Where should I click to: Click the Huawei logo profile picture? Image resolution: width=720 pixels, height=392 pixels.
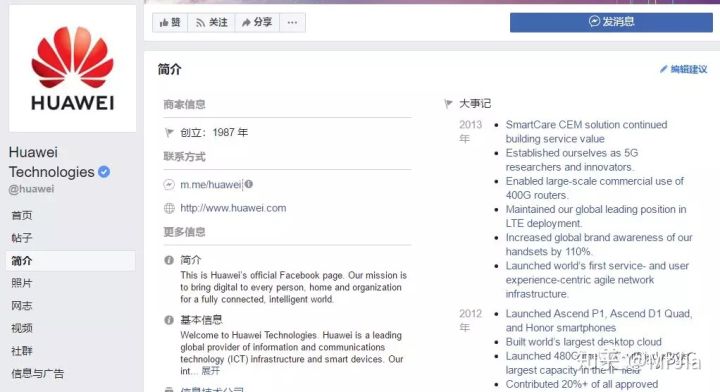(73, 69)
